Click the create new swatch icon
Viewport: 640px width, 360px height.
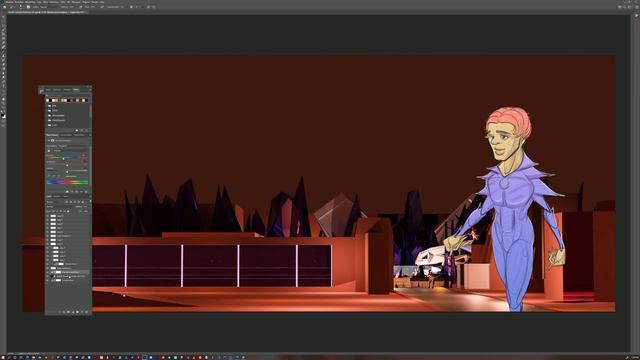click(x=82, y=130)
